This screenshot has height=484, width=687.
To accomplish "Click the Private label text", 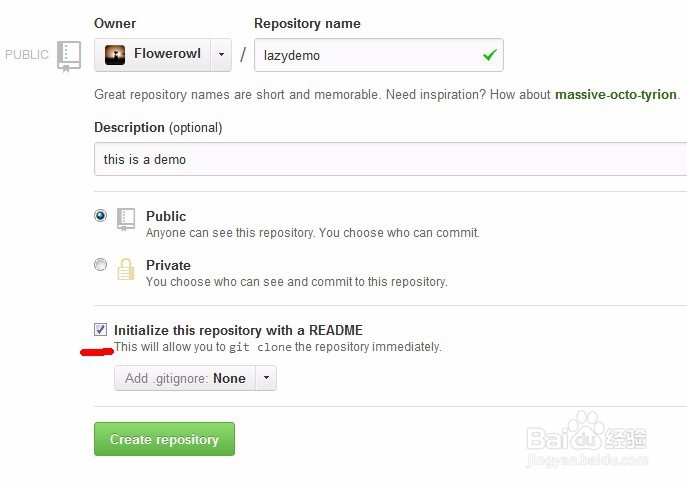I will pos(168,265).
